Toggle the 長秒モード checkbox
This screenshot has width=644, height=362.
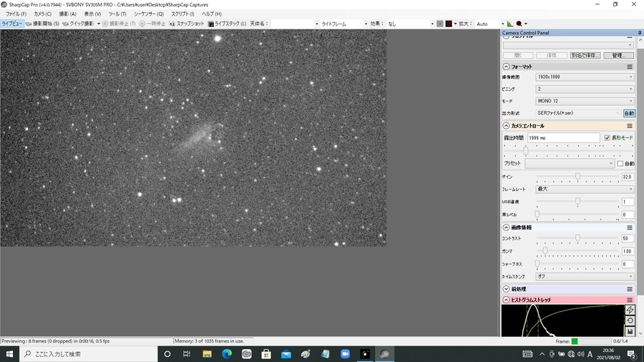(607, 138)
